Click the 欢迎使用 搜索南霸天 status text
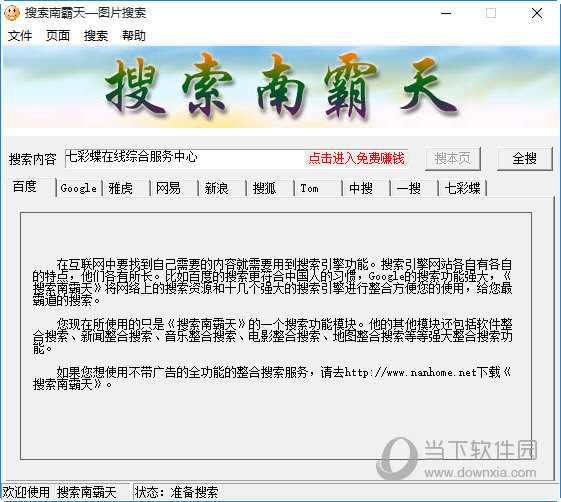561x502 pixels. [59, 493]
